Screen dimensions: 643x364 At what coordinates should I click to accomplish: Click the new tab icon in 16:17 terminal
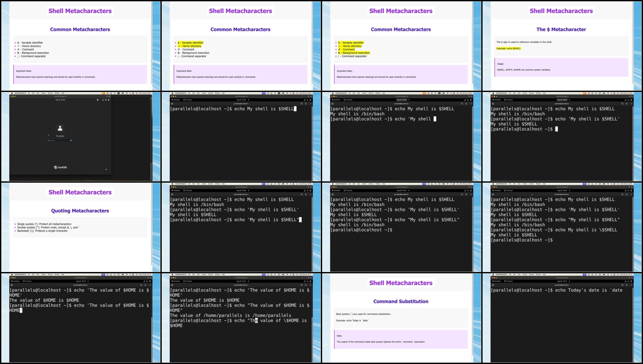click(x=493, y=285)
